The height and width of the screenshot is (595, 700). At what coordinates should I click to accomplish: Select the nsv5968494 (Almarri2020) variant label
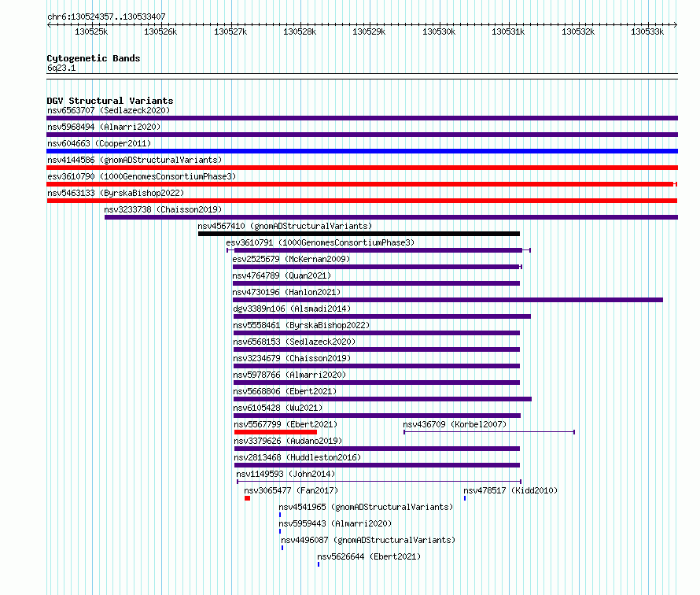coord(104,127)
